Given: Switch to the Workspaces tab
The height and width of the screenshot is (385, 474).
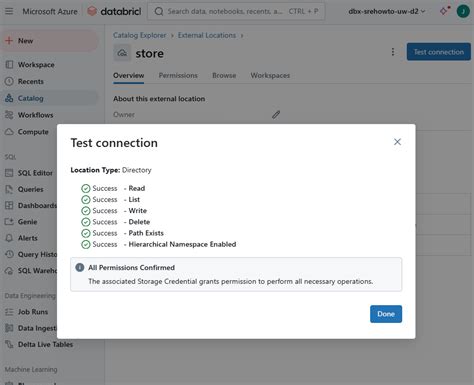Looking at the screenshot, I should [x=270, y=75].
